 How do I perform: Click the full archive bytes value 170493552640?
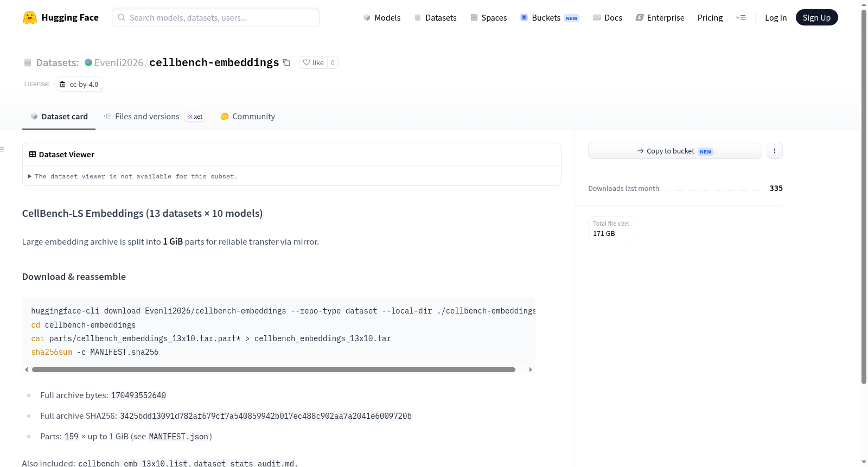(x=138, y=395)
